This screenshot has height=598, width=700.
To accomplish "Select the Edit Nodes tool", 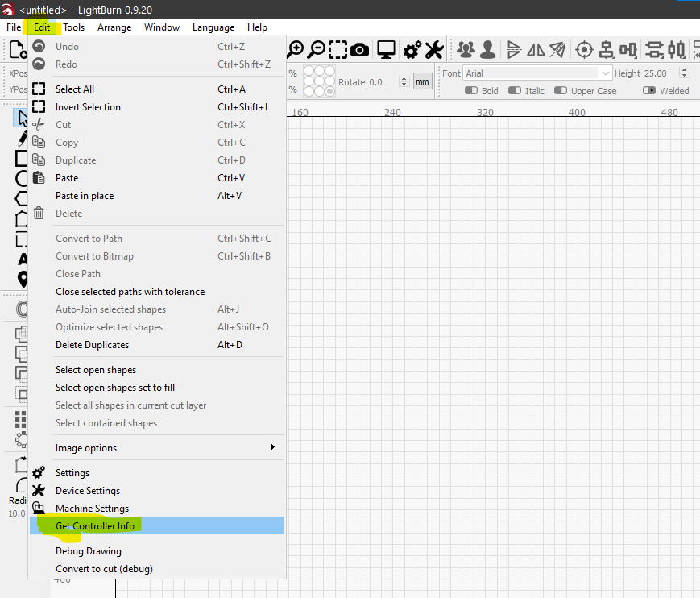I will pyautogui.click(x=22, y=219).
